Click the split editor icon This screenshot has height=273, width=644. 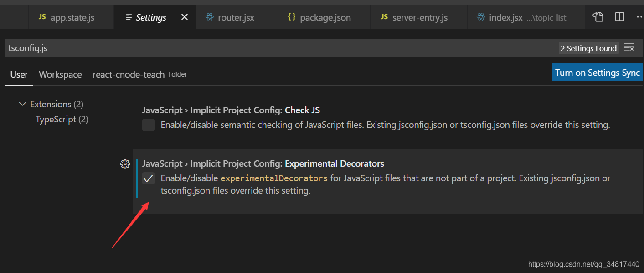click(620, 17)
